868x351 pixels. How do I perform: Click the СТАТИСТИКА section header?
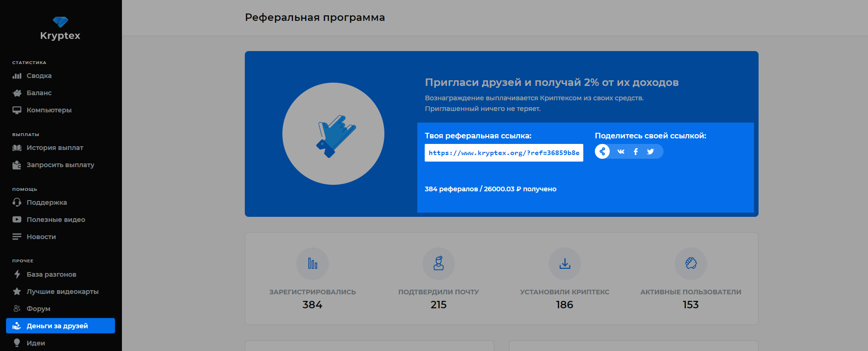pos(29,63)
